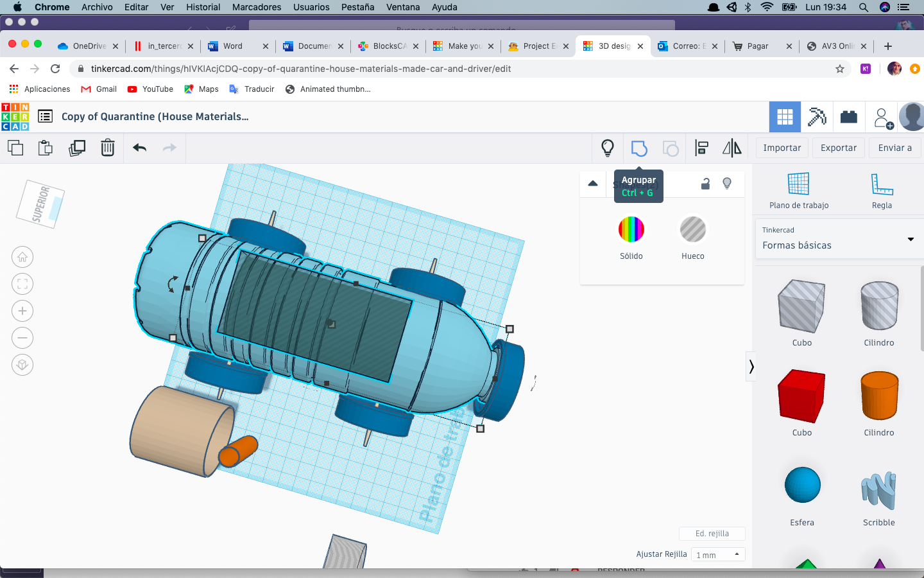Click the show all lightbulb icon
The image size is (924, 578).
[608, 148]
